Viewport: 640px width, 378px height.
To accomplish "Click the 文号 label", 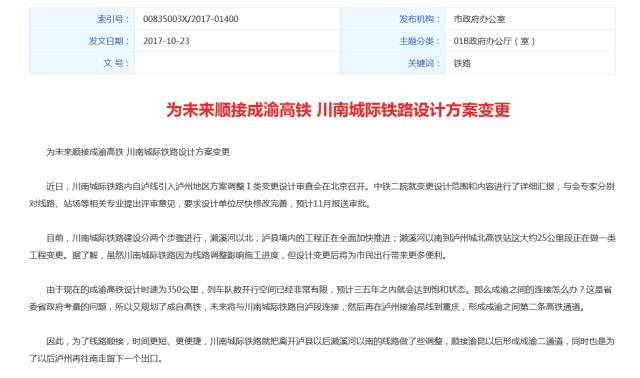I will (116, 63).
